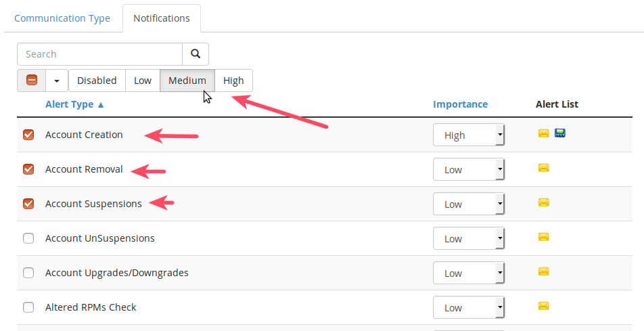Click the email icon for Account Upgrades/Downgrades

(x=543, y=271)
